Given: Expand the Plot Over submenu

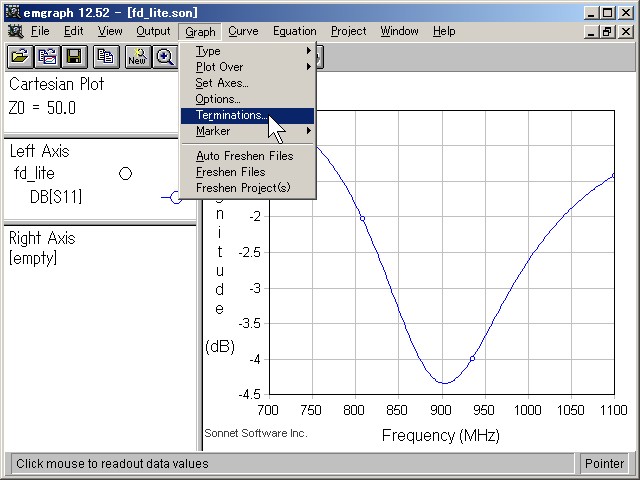Looking at the screenshot, I should point(248,67).
